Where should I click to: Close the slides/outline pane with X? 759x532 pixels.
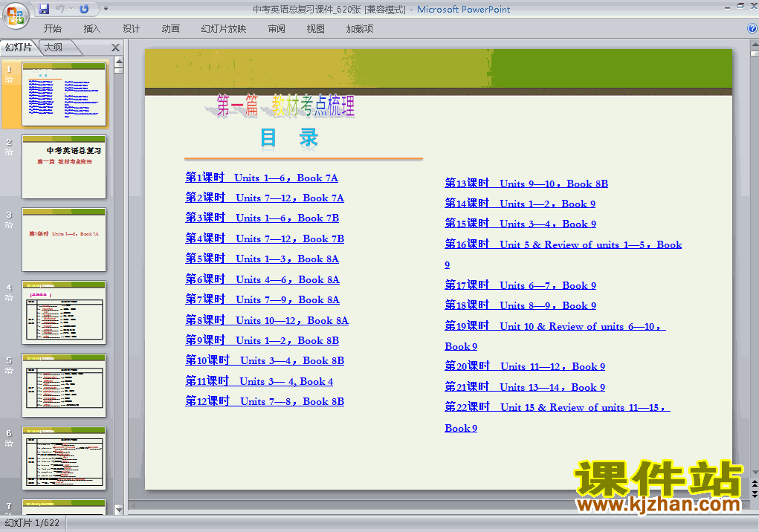(x=115, y=48)
